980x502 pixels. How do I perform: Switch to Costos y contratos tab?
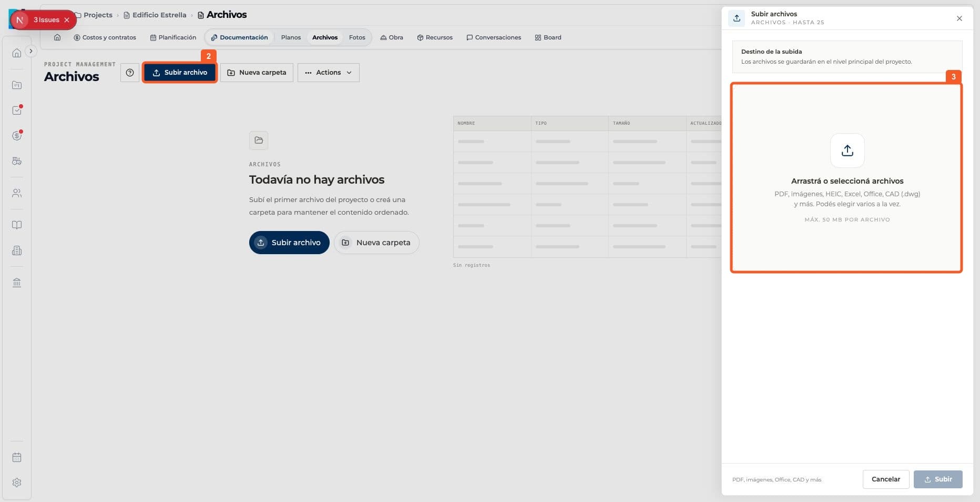point(105,37)
